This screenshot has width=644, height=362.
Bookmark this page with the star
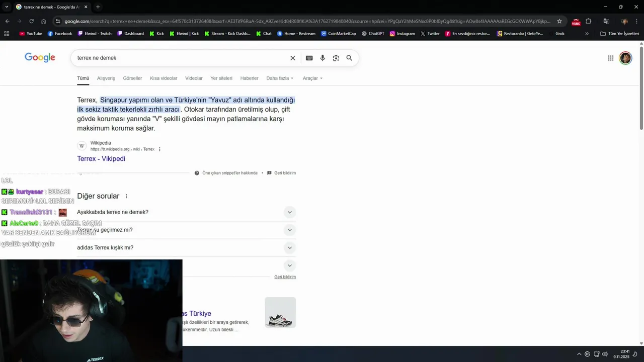click(x=559, y=21)
